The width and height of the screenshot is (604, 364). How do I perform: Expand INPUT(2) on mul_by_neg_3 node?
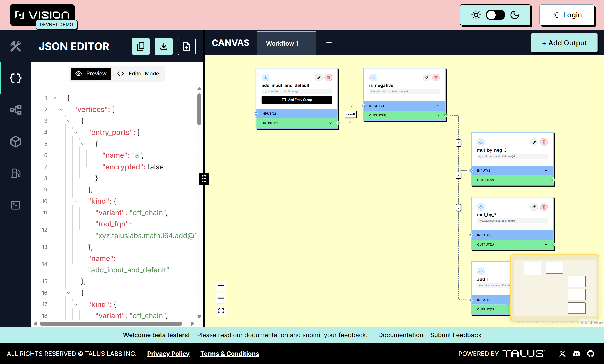pos(512,171)
